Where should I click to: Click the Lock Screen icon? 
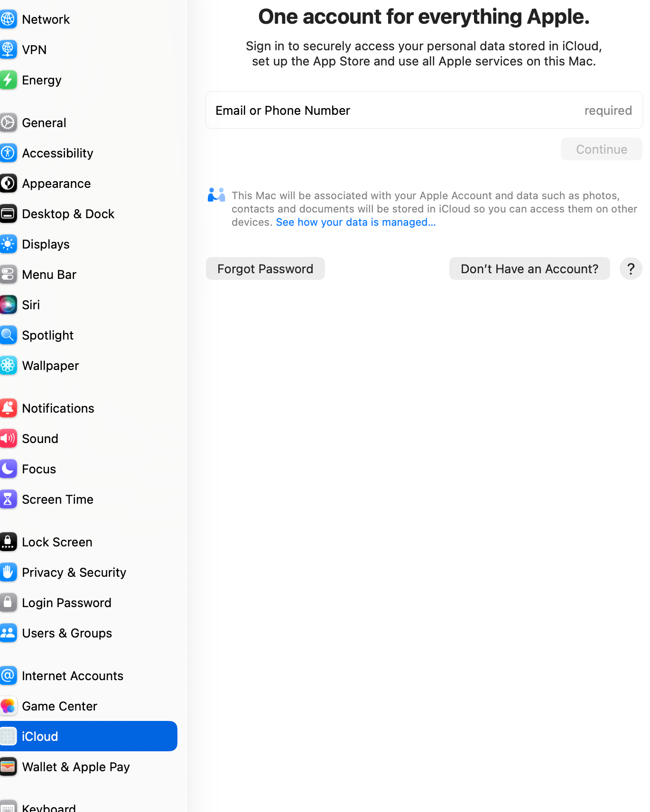click(x=8, y=542)
